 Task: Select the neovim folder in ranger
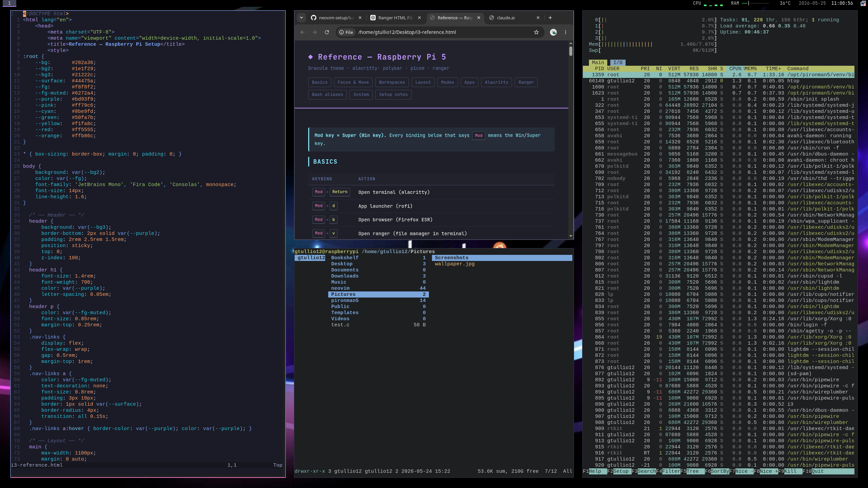378,288
